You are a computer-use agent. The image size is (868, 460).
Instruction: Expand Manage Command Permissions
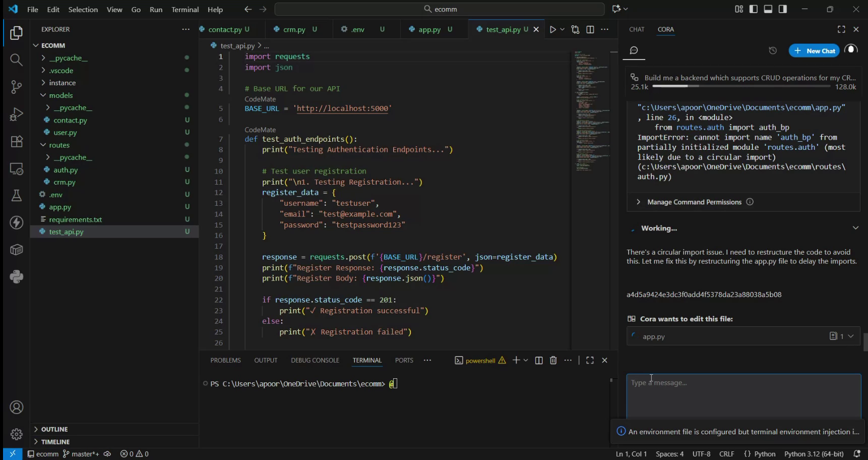(x=695, y=202)
